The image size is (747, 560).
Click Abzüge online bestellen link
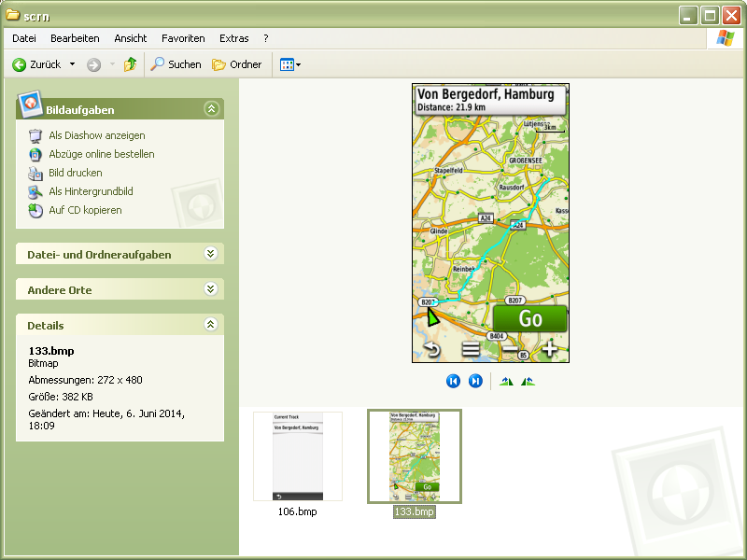coord(102,154)
